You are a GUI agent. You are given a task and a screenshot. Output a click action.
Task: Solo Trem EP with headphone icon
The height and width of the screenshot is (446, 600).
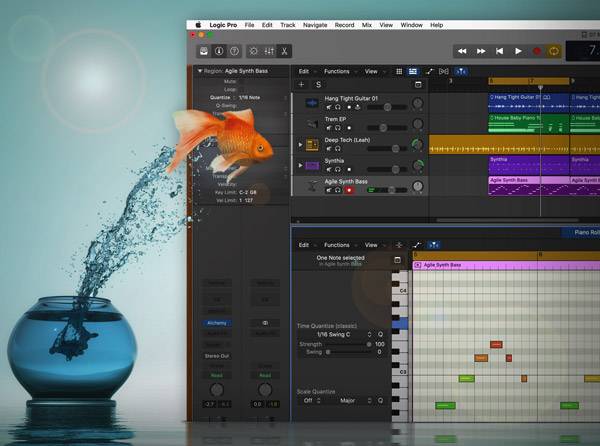coord(338,128)
